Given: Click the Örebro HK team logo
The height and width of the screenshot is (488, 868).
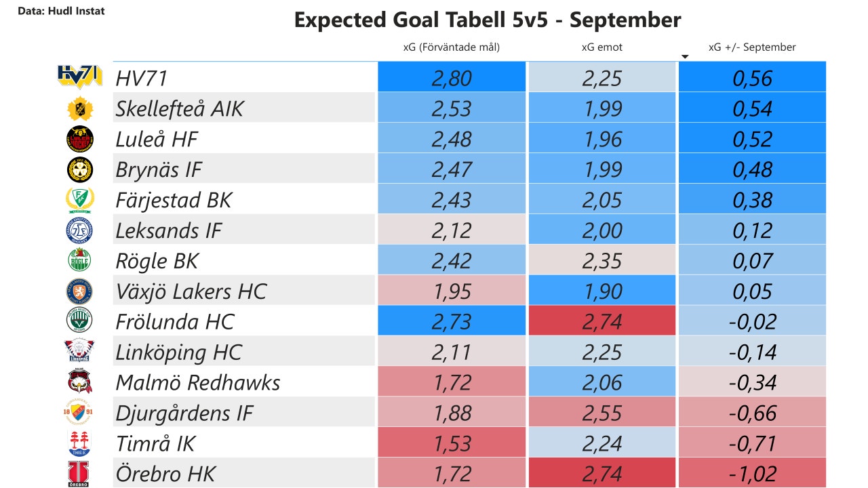Looking at the screenshot, I should tap(79, 474).
